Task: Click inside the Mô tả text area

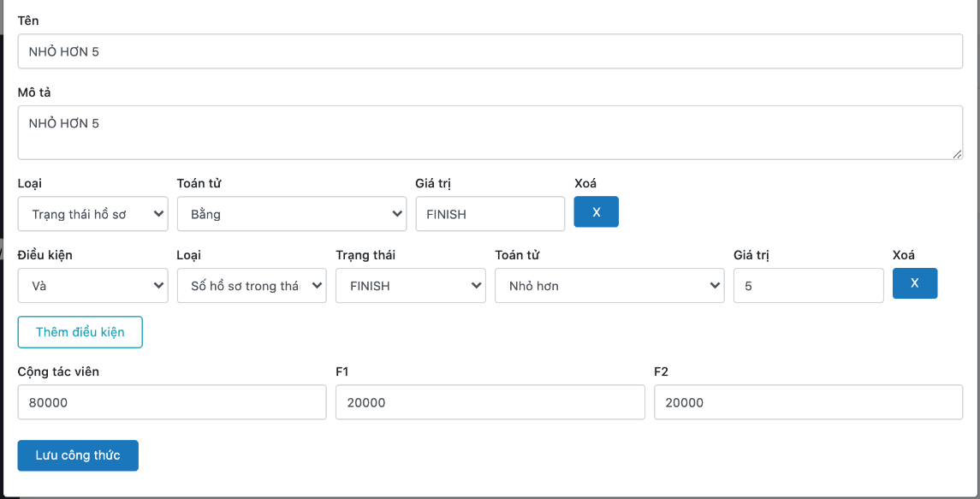Action: [x=490, y=132]
